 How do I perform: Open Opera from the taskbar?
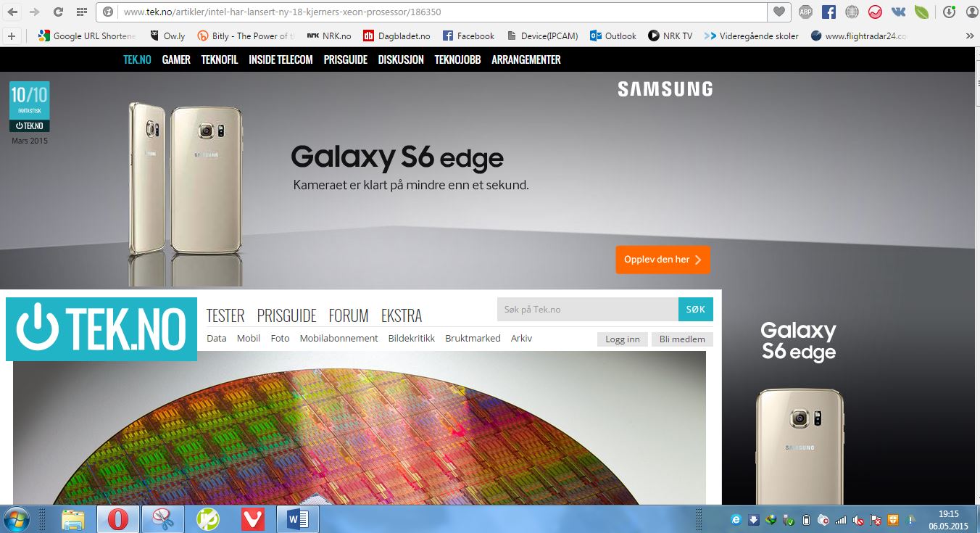pos(117,519)
